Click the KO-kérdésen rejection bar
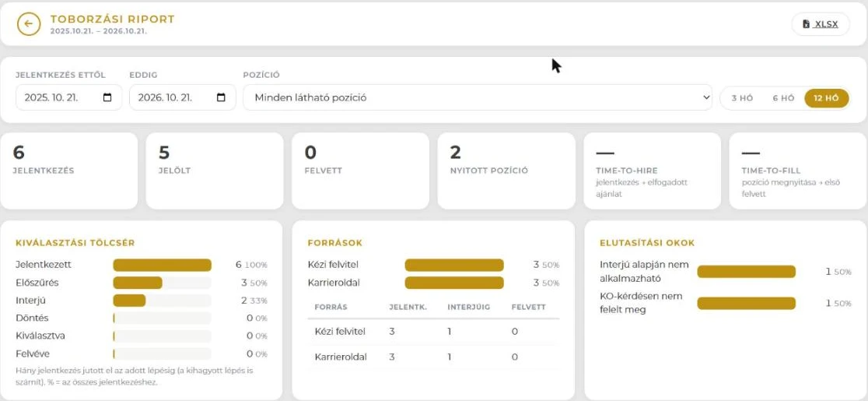The height and width of the screenshot is (401, 868). pos(746,303)
